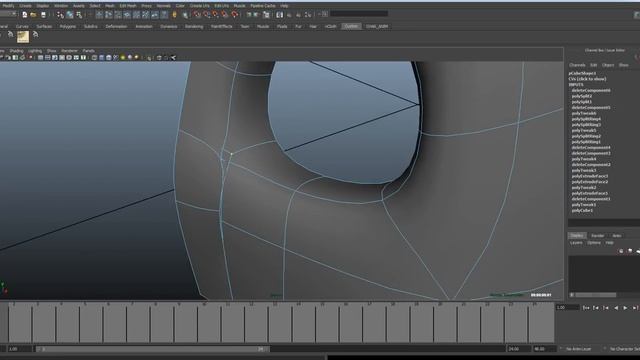Select the Display layer mode
Screen dimensions: 640x360
[x=577, y=236]
